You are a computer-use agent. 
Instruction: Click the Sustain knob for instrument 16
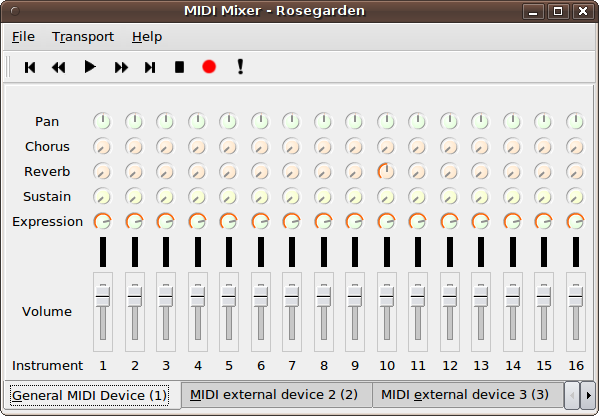coord(575,197)
